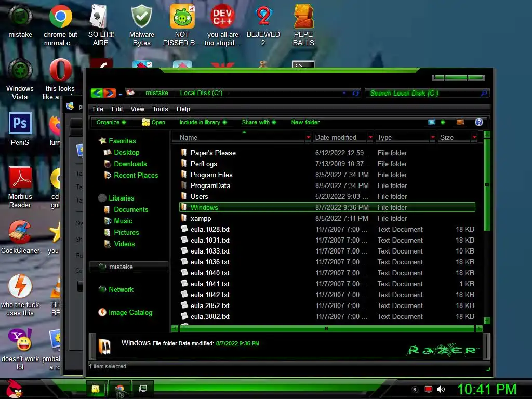Open Type column filter dropdown arrow
The width and height of the screenshot is (532, 399).
tap(433, 137)
